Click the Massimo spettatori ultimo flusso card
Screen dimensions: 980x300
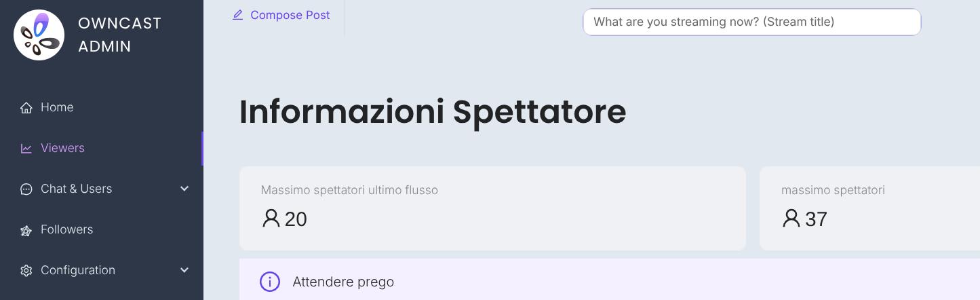point(492,208)
